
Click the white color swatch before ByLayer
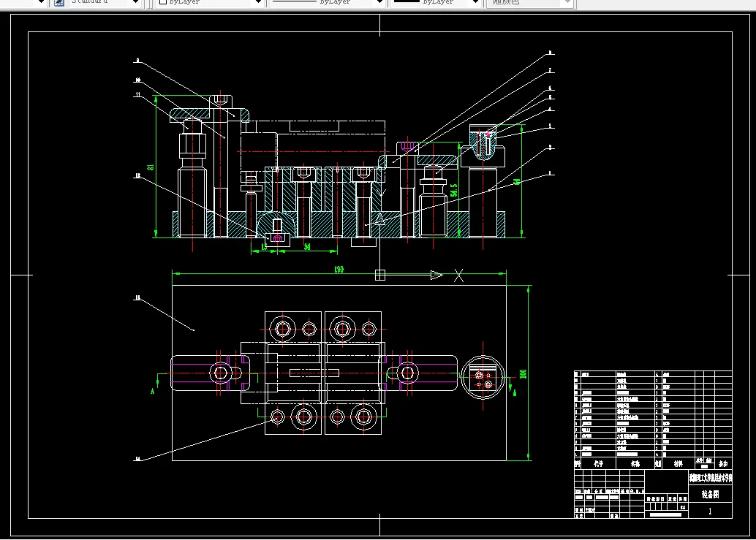(163, 2)
